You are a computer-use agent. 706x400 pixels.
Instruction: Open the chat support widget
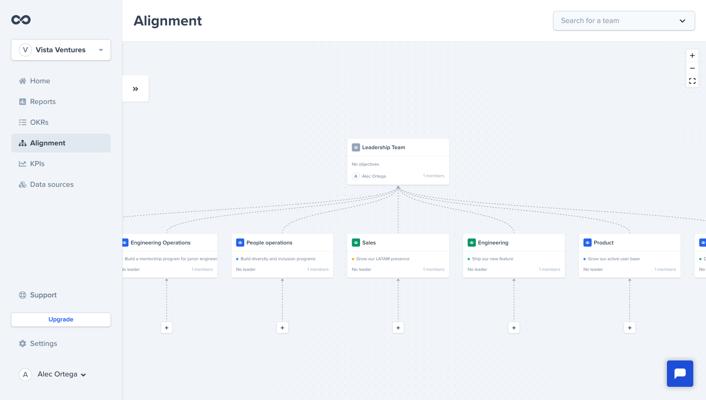point(680,373)
